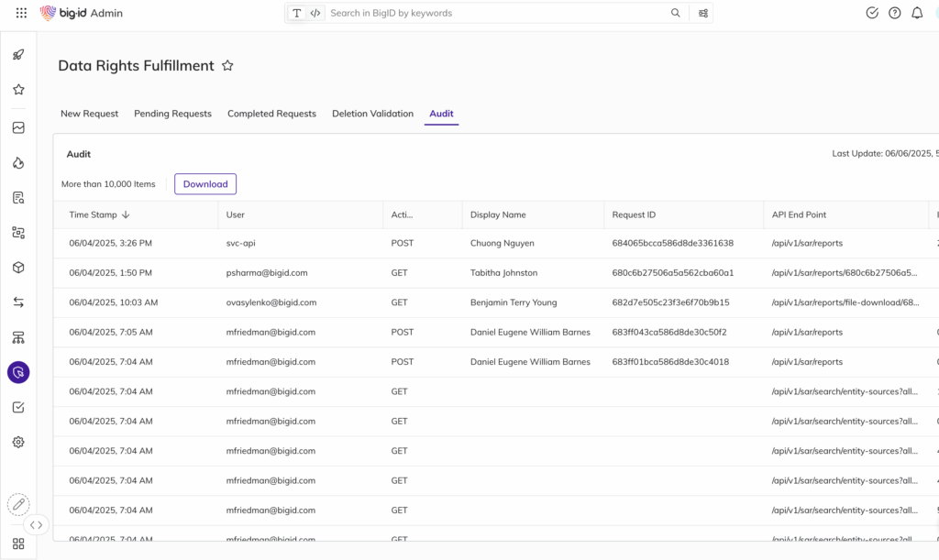Image resolution: width=939 pixels, height=560 pixels.
Task: Click the notifications bell icon
Action: pyautogui.click(x=917, y=13)
